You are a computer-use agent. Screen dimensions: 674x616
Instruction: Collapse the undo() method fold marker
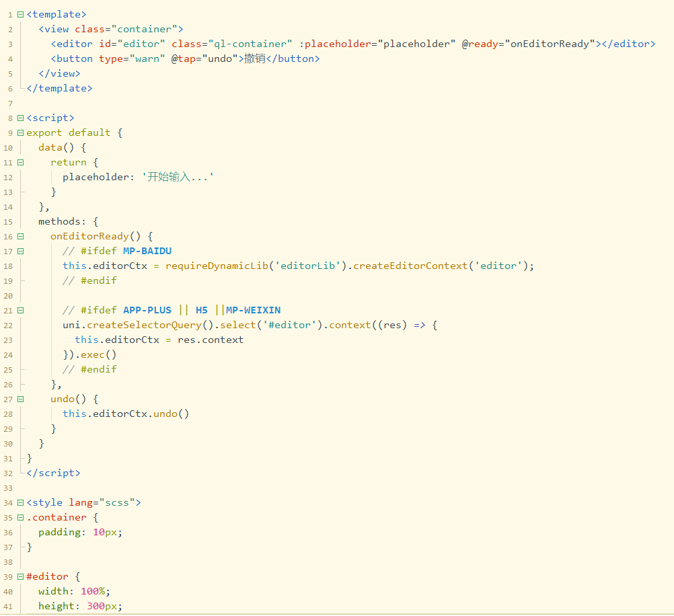click(20, 399)
